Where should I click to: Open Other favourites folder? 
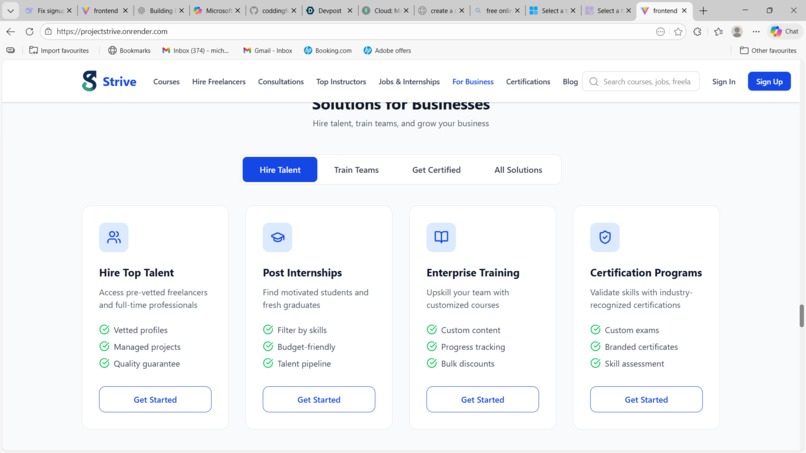pos(768,50)
